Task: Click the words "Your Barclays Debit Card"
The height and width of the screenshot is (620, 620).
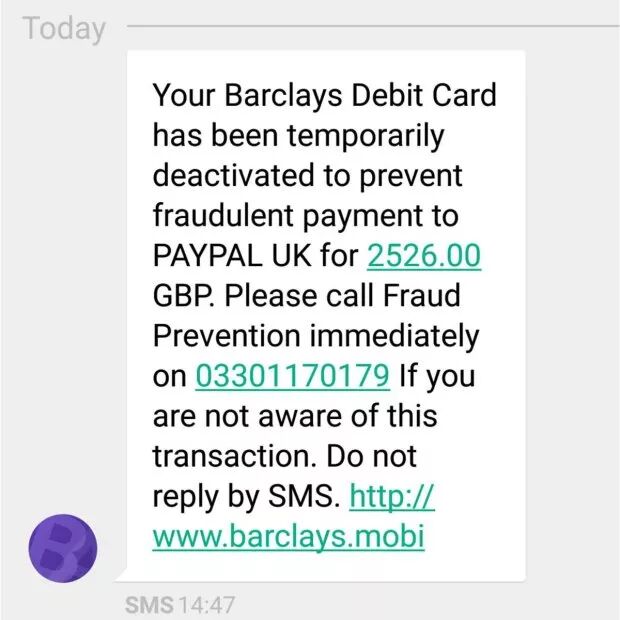Action: [325, 96]
